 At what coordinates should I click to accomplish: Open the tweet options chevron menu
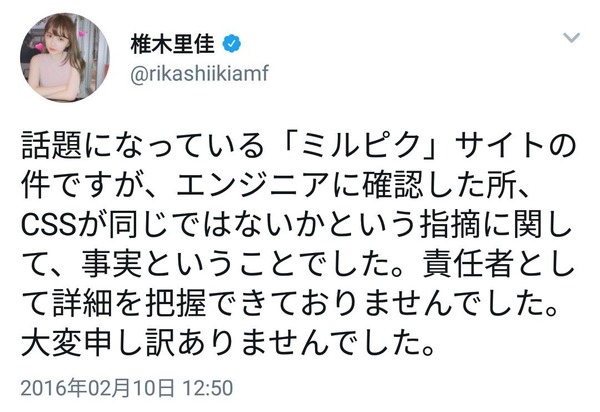(571, 37)
